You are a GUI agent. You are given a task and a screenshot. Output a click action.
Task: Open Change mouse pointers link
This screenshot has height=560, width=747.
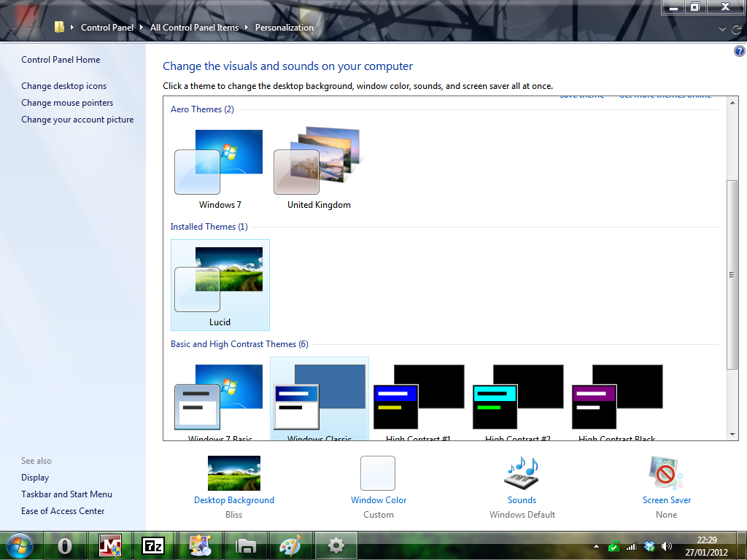tap(67, 102)
